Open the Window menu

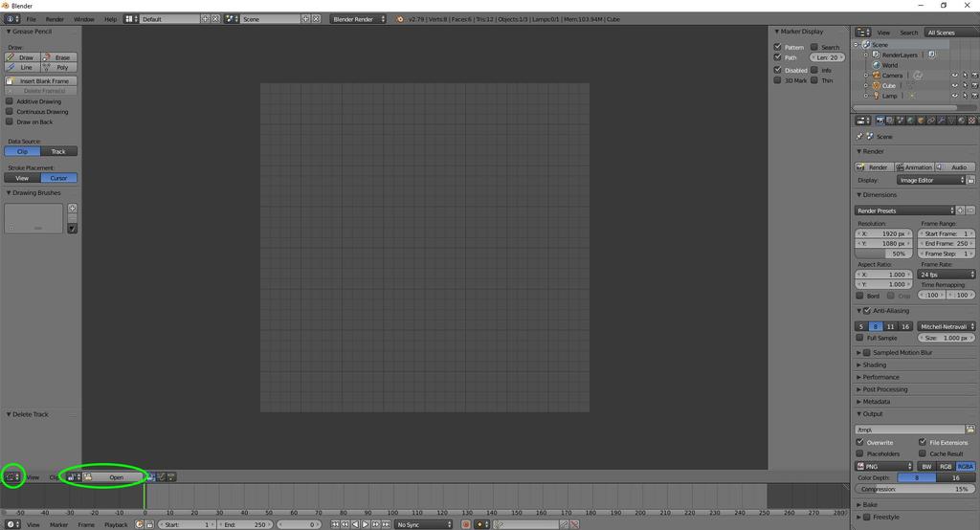click(84, 19)
